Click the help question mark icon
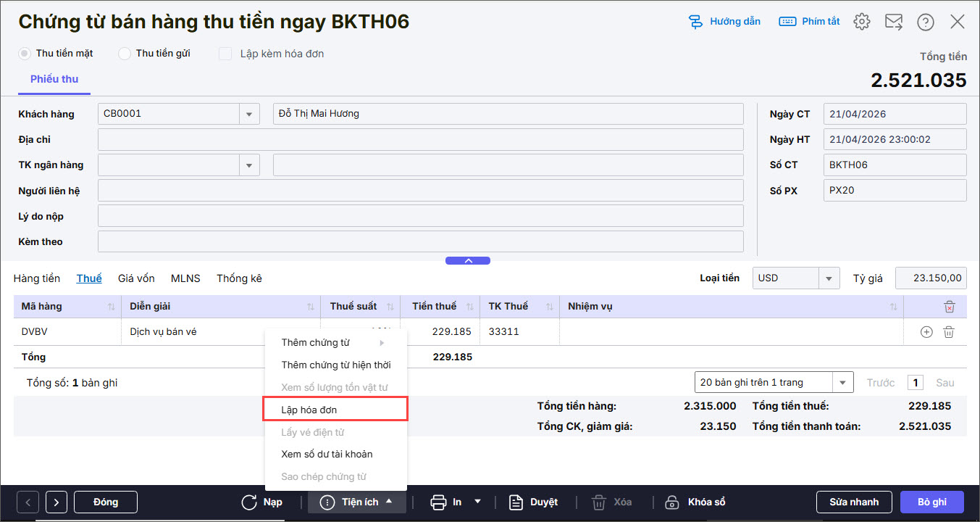The image size is (980, 522). pos(925,22)
